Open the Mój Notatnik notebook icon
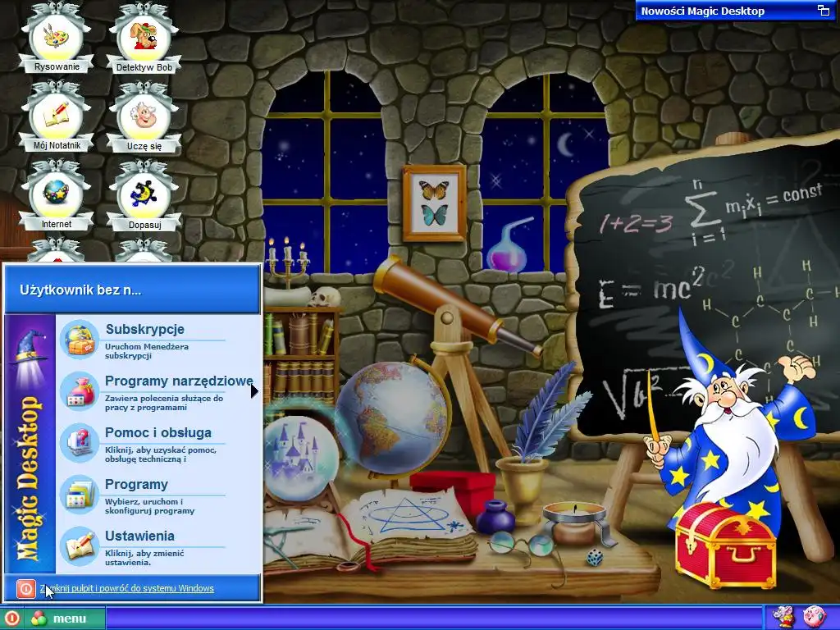This screenshot has height=630, width=840. pos(57,117)
